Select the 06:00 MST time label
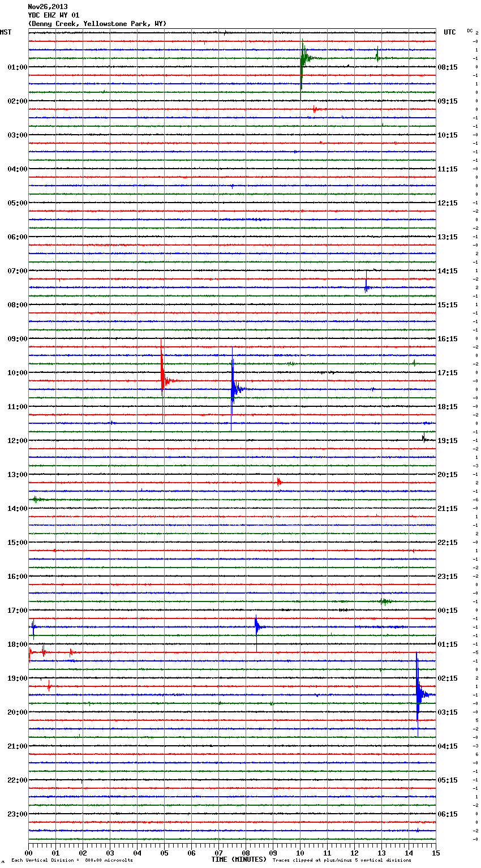Screen dimensions: 481x868 pos(18,237)
